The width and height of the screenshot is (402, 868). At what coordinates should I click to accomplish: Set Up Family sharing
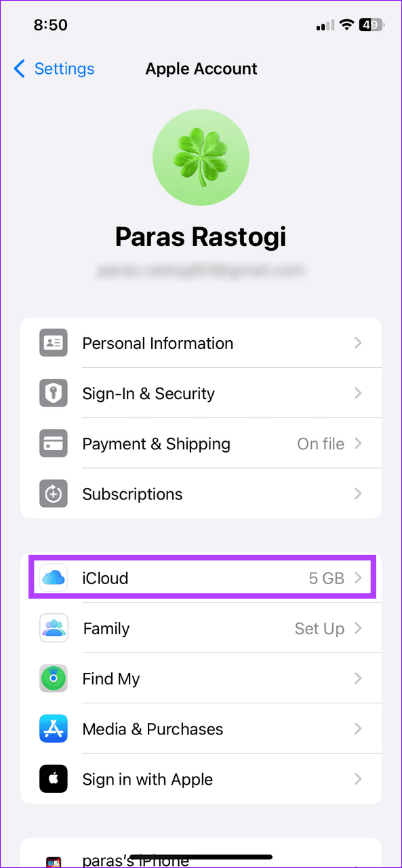[x=319, y=628]
